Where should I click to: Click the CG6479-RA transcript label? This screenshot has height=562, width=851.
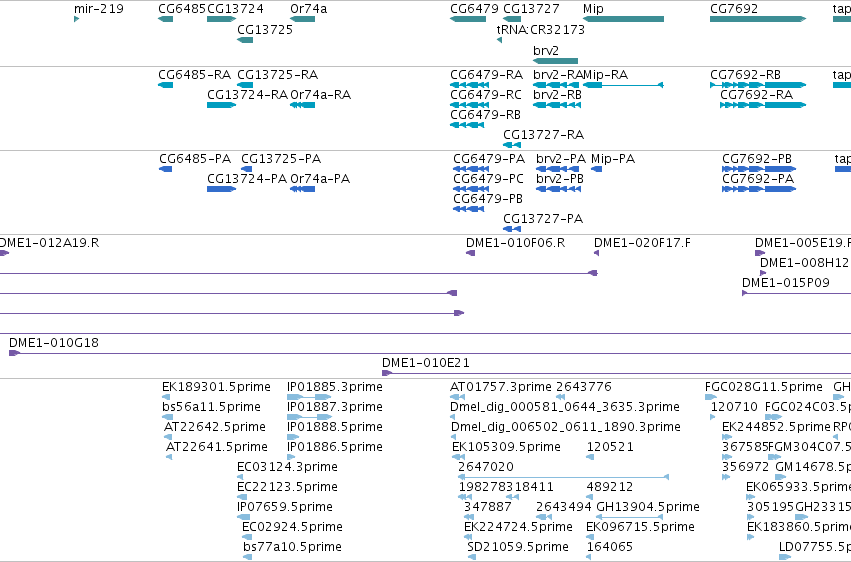point(486,74)
